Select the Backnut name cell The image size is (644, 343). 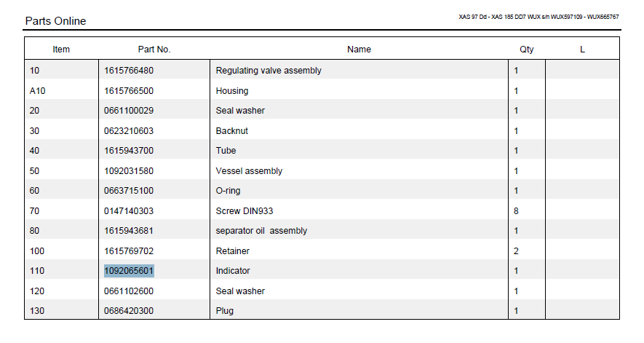232,131
